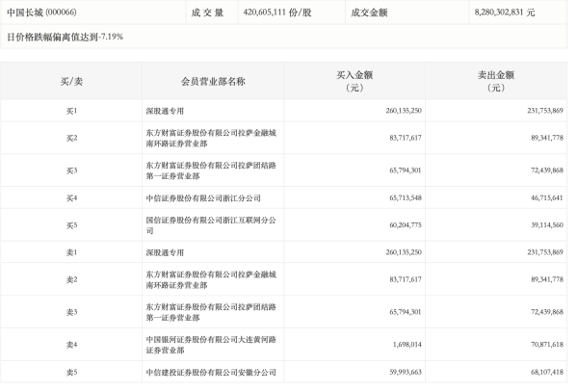The height and width of the screenshot is (392, 578).
Task: Click buy amount 83,717,617 in 卖2 row
Action: tap(406, 279)
